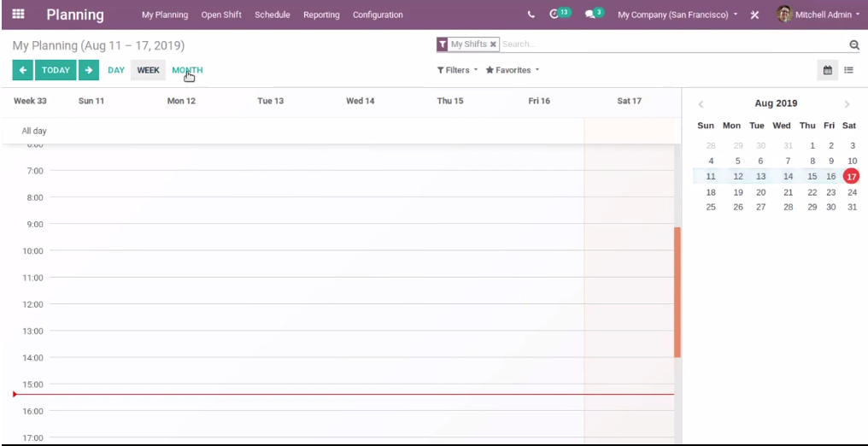Open the apps grid menu icon
Viewport: 868px width, 446px height.
pyautogui.click(x=19, y=15)
